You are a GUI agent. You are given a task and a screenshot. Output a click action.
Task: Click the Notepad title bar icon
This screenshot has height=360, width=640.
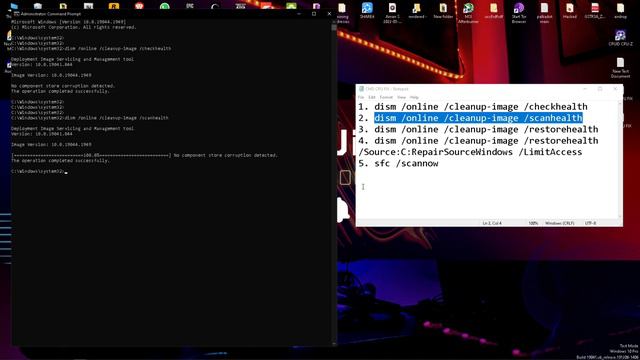361,89
